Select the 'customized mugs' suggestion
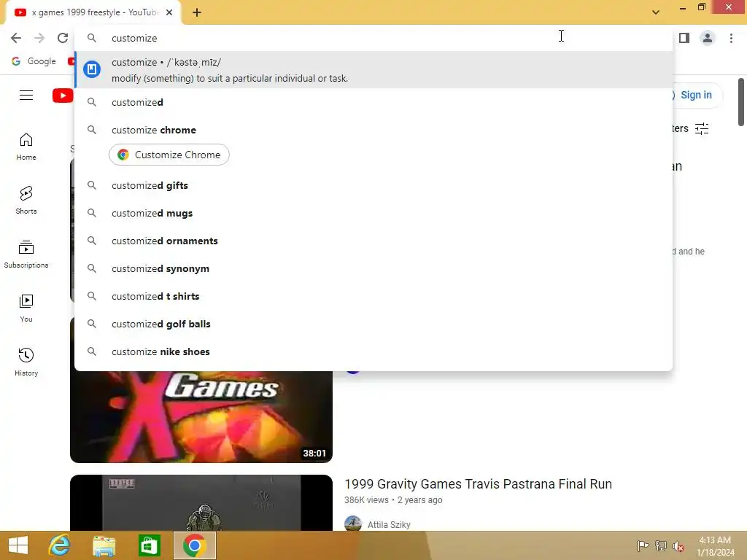This screenshot has width=747, height=560. [x=374, y=213]
